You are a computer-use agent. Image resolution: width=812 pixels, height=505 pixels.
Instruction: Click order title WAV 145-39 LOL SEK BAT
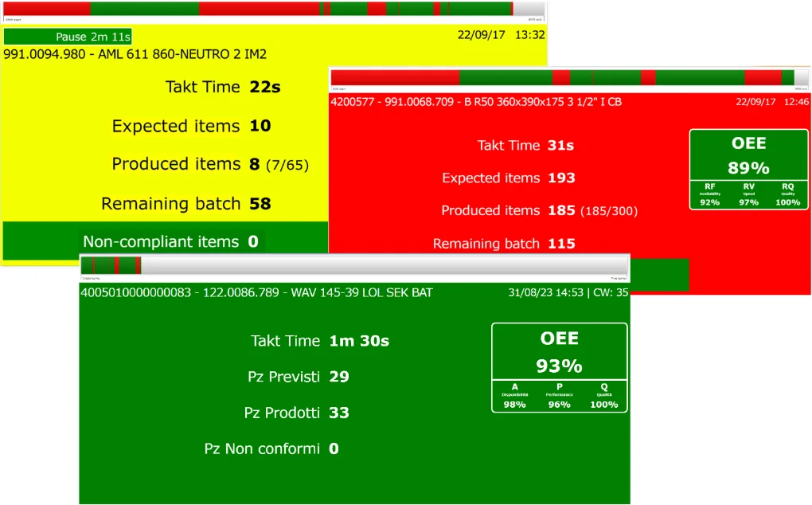(256, 292)
